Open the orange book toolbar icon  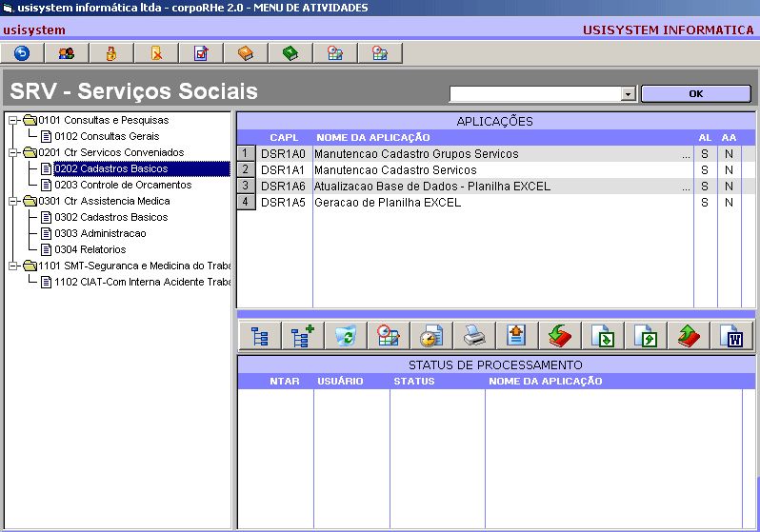click(x=246, y=52)
